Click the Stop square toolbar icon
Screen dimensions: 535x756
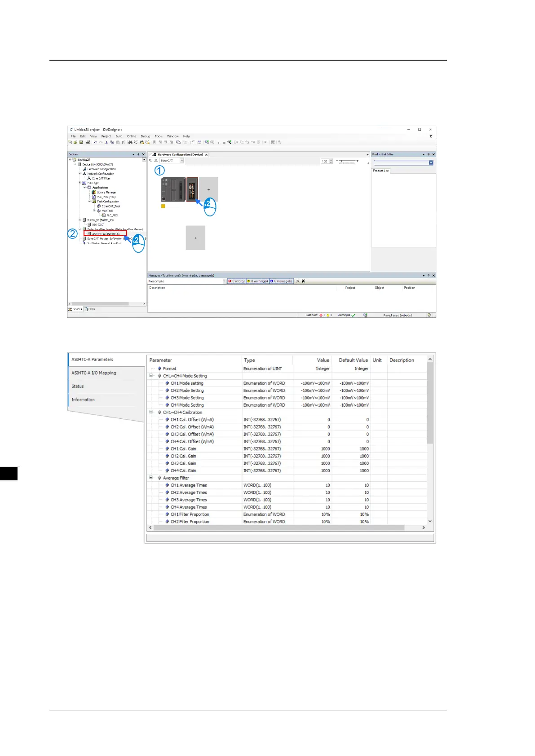(x=224, y=143)
